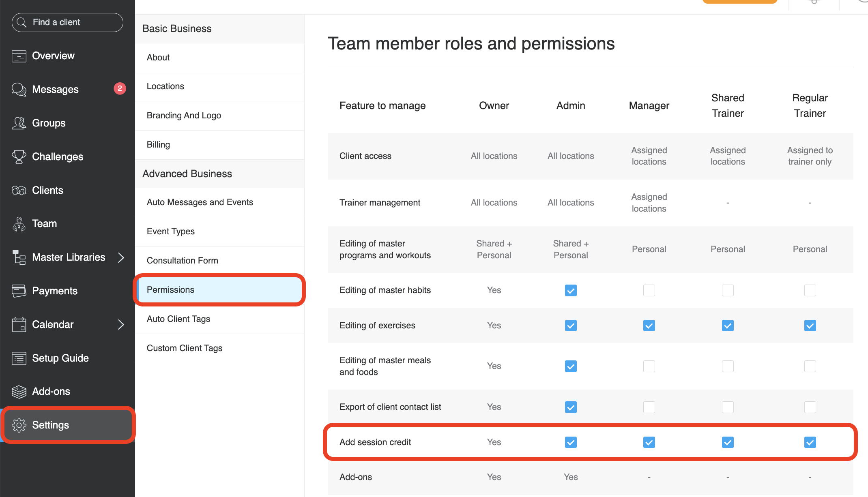
Task: Open the Billing settings page
Action: 158,145
